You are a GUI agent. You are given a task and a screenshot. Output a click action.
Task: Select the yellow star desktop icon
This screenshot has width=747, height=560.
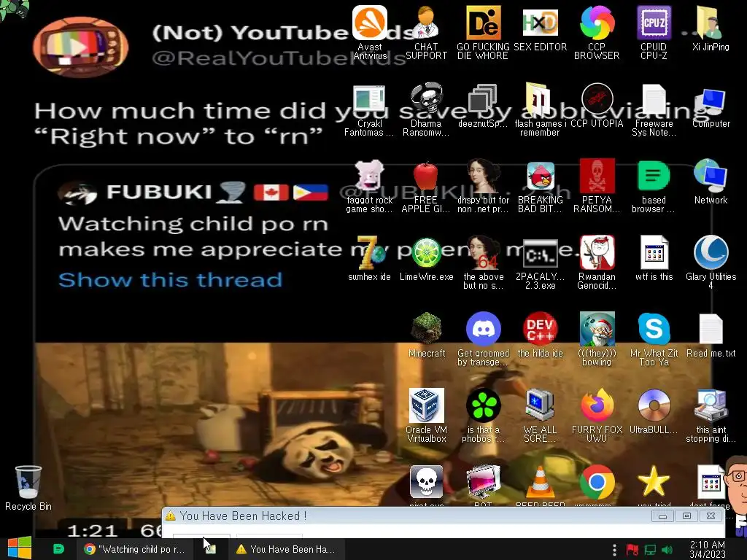point(654,483)
